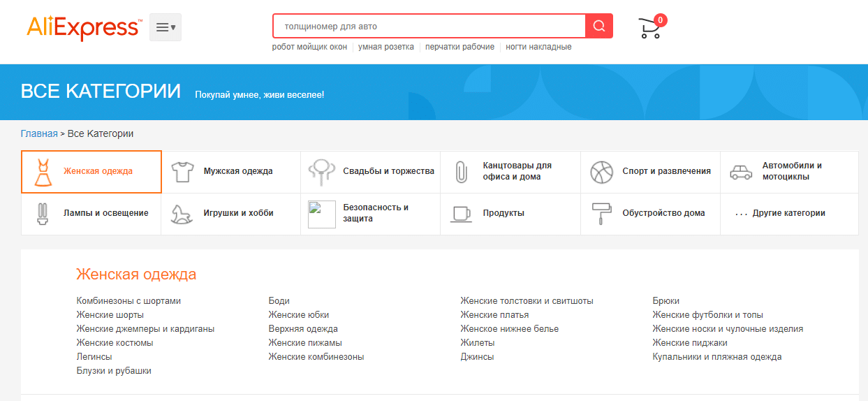Select the Обустройство дома tab
The image size is (868, 401).
[650, 214]
